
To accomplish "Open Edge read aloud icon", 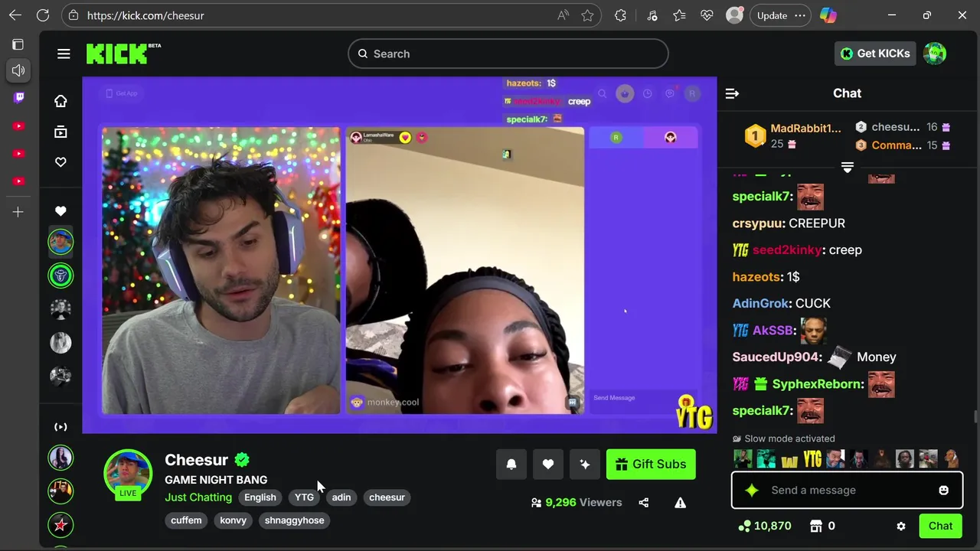I will [x=563, y=15].
